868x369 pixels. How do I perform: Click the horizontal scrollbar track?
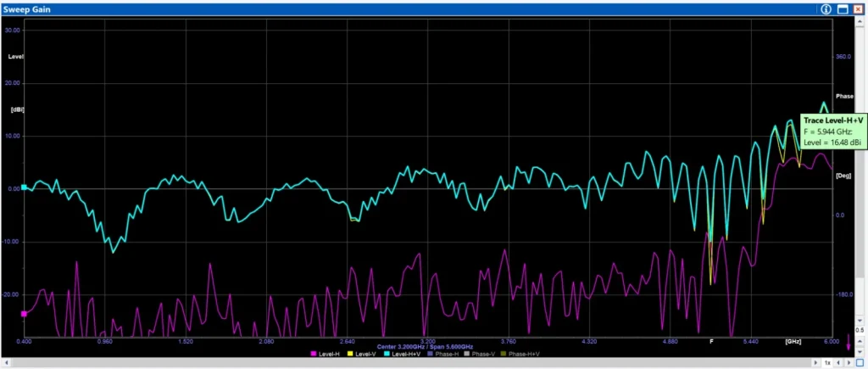point(409,363)
